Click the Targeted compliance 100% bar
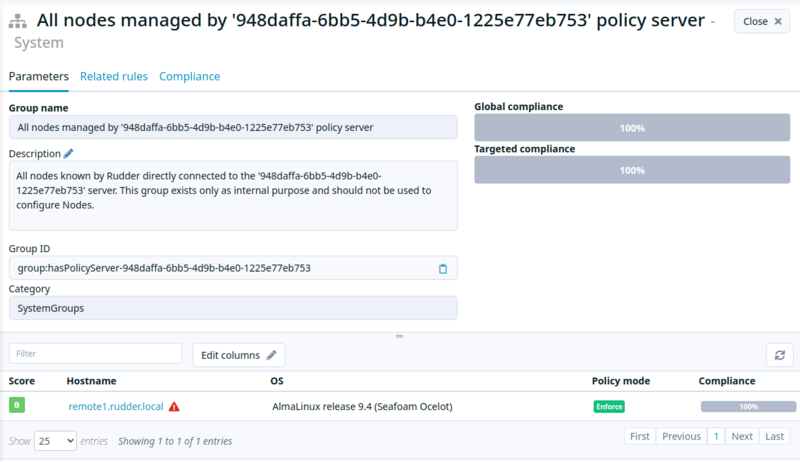 [x=632, y=170]
